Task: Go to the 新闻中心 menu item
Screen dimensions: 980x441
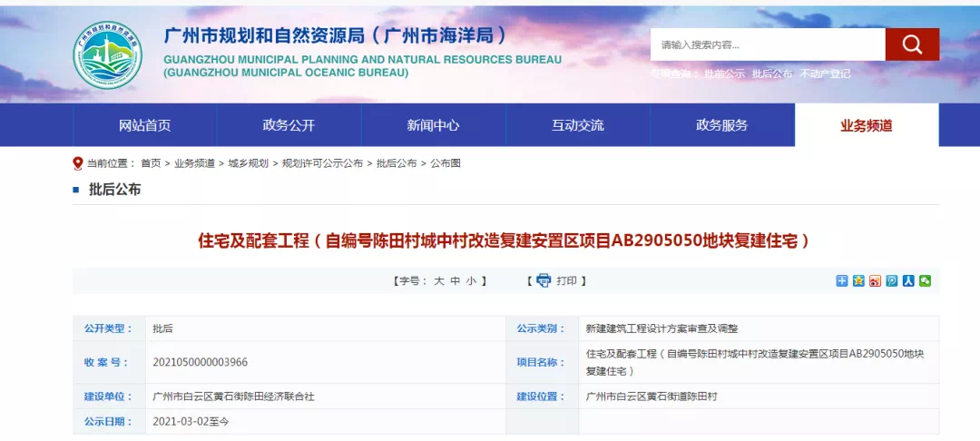Action: (x=433, y=125)
